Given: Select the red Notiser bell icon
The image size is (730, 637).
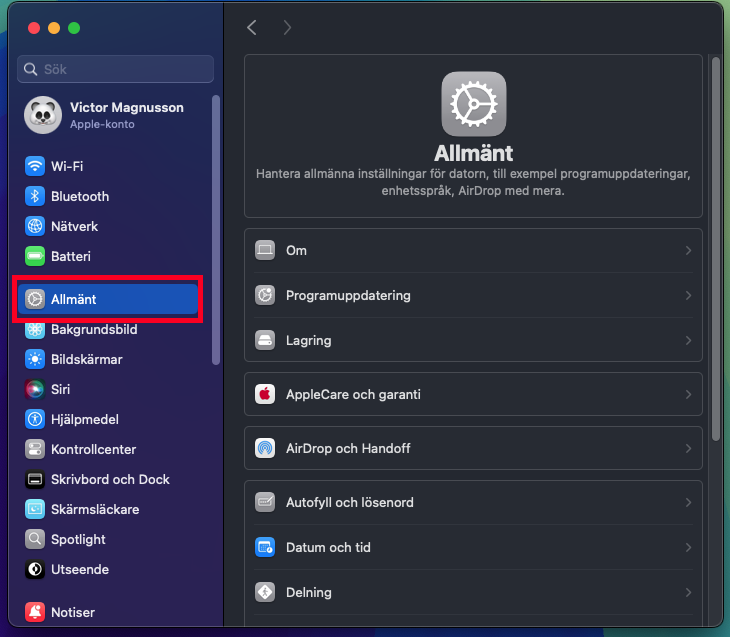Looking at the screenshot, I should click(x=35, y=612).
